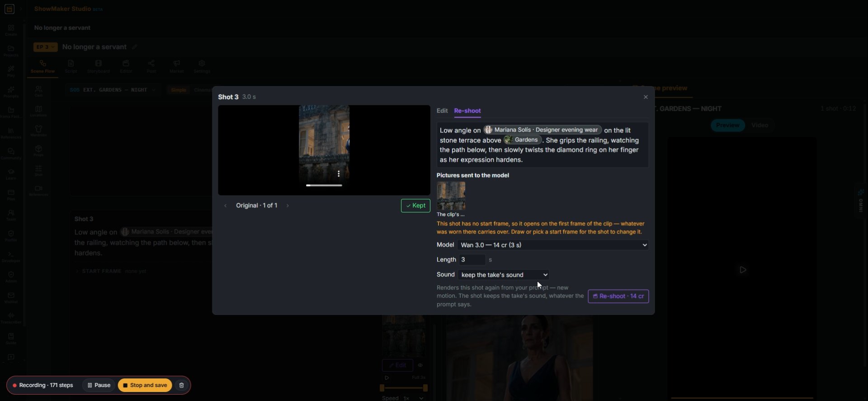
Task: Open Prompts in the left sidebar
Action: point(11,92)
